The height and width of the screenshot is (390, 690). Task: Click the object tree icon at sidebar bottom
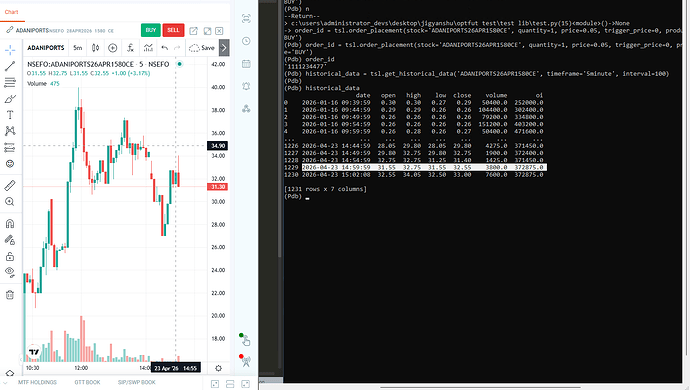coord(10,374)
